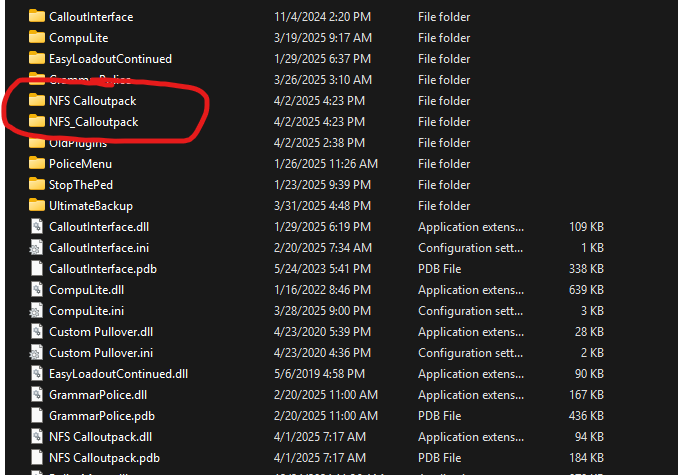678x475 pixels.
Task: Select the Custom Pullover.dll file name
Action: click(x=101, y=331)
